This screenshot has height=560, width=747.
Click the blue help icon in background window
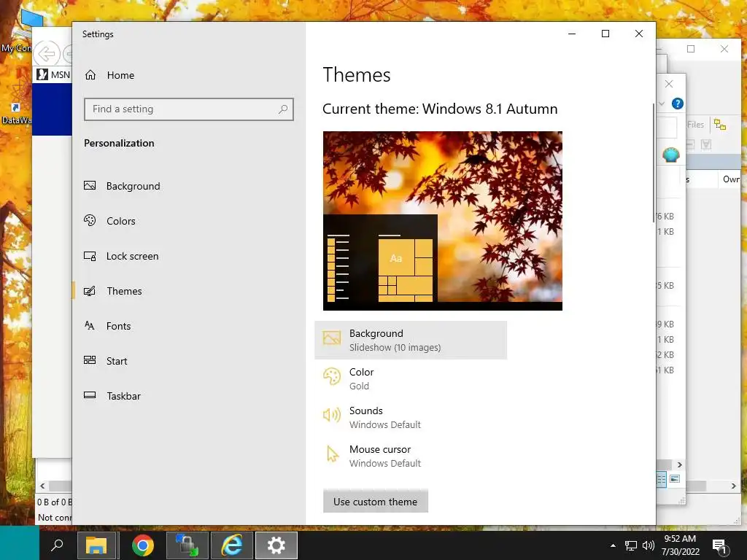pos(678,104)
